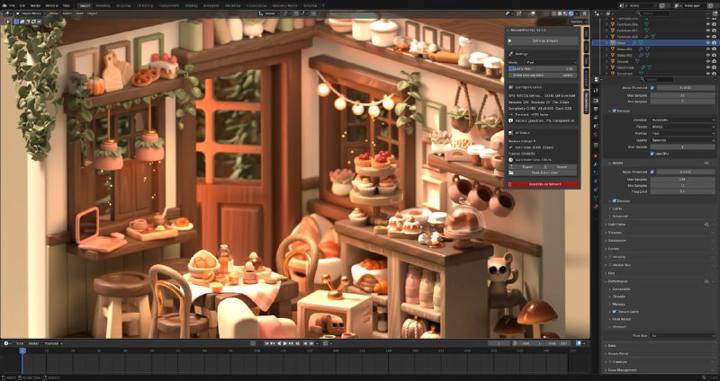Collapse the Performance panel

click(x=618, y=281)
